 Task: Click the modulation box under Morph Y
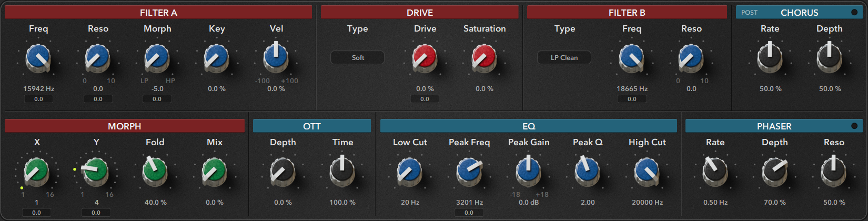click(96, 213)
